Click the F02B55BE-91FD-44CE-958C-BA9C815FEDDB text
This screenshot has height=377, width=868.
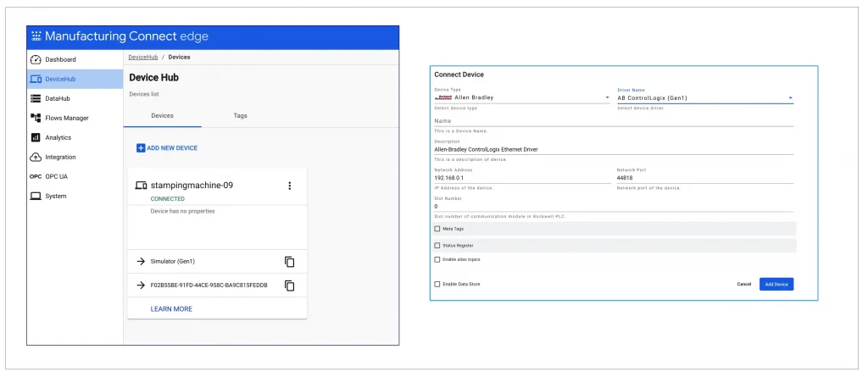209,286
